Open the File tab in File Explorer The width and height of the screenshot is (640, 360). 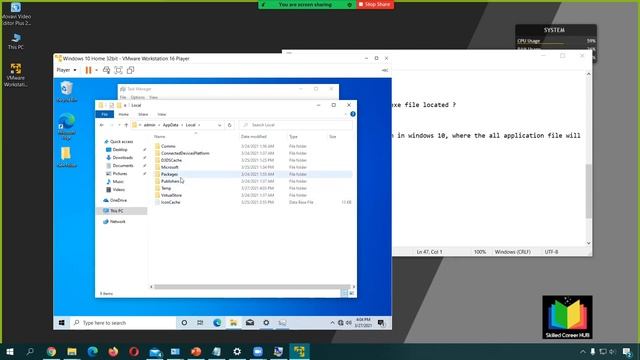tap(104, 114)
